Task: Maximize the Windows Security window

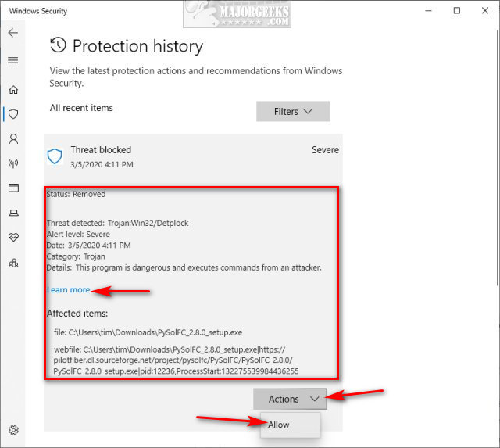Action: click(457, 10)
